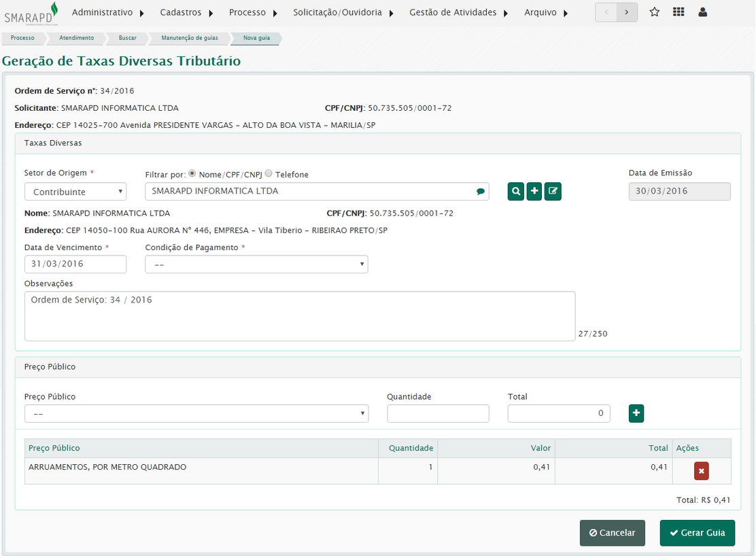Screen dimensions: 756x556
Task: Select the Nome/CPF/CNPJ filter radio
Action: point(192,174)
